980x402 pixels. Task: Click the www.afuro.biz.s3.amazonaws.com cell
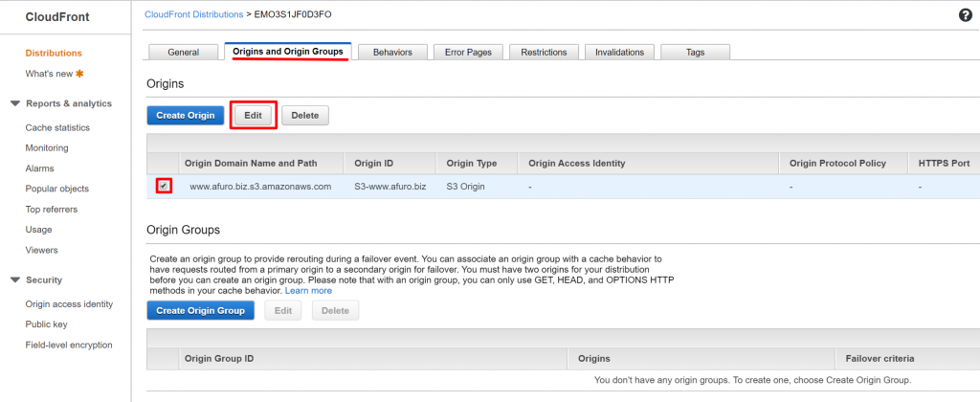[x=260, y=187]
